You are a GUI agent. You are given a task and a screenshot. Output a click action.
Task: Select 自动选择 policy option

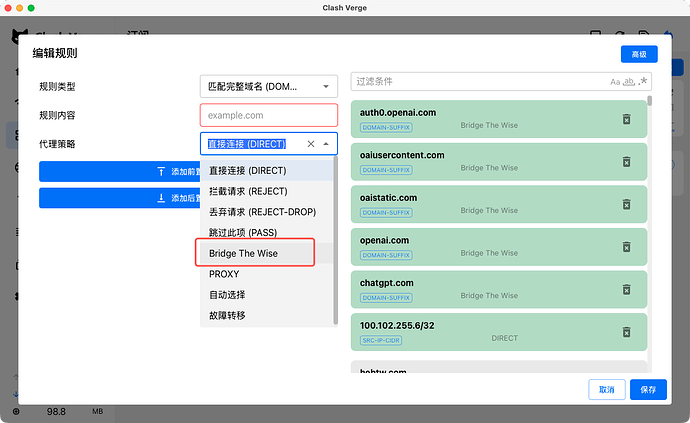point(267,294)
